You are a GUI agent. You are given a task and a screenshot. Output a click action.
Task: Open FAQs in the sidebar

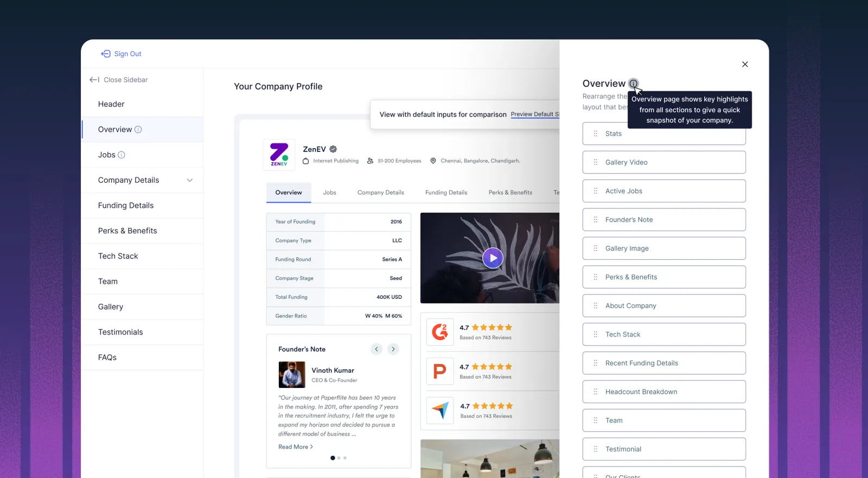click(143, 358)
